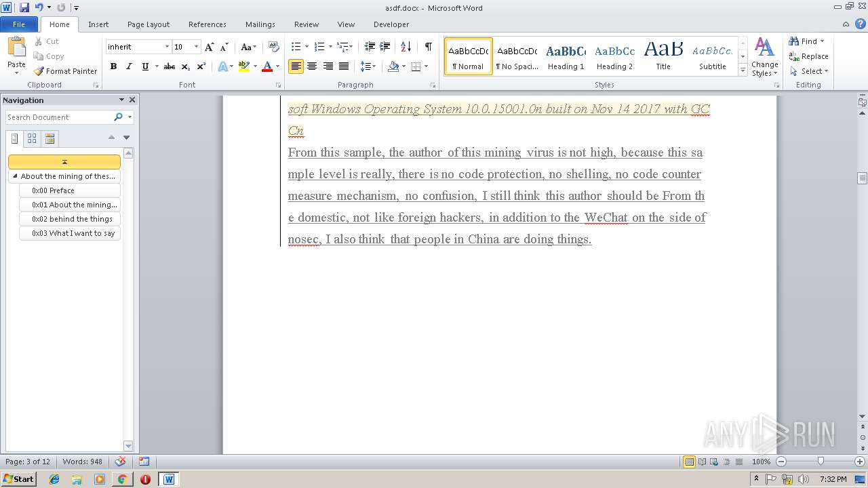Sort the selected text
868x488 pixels.
pyautogui.click(x=406, y=46)
